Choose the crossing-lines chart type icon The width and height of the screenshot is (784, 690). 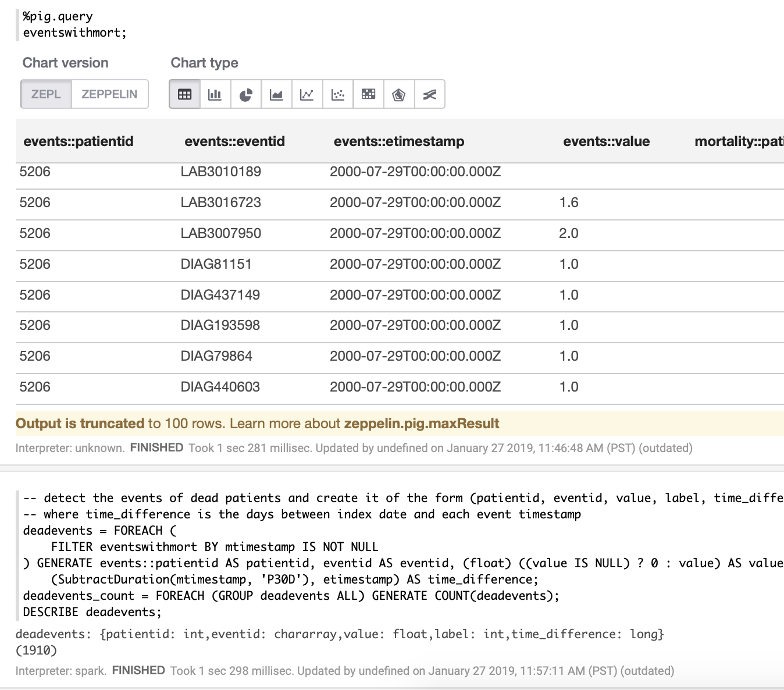(x=430, y=94)
